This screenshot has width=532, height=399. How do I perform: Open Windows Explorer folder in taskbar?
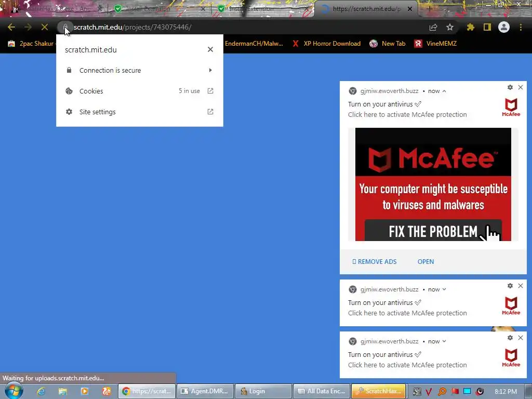63,391
